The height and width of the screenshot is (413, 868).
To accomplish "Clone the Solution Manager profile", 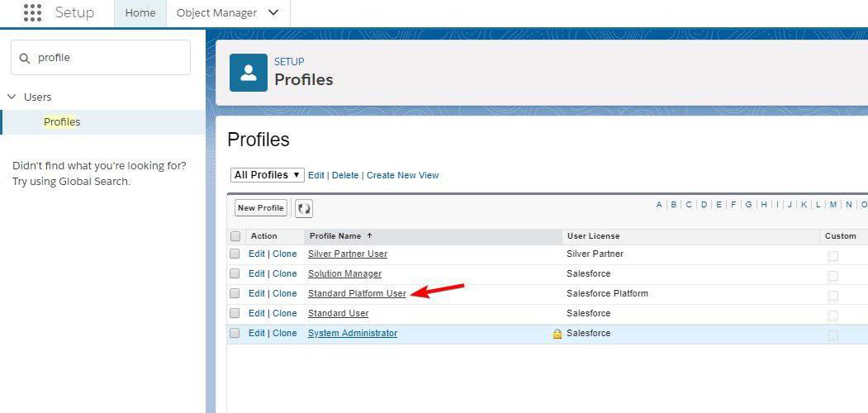I will tap(285, 273).
